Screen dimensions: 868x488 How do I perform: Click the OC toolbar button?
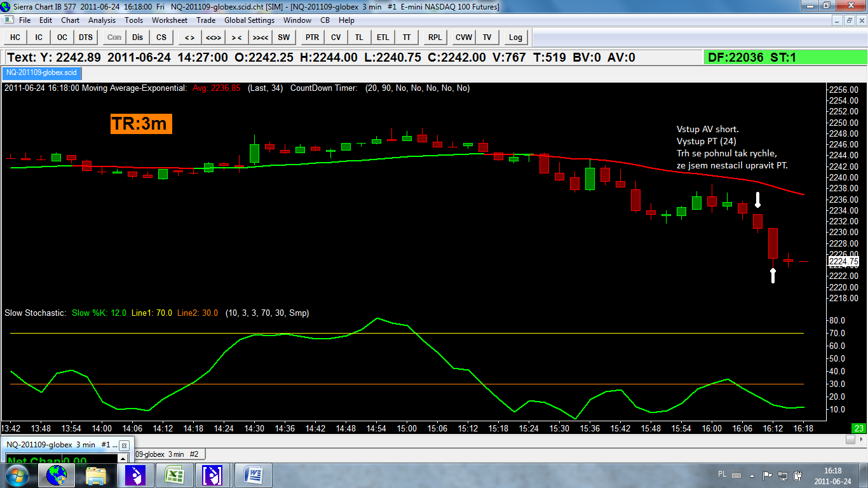point(62,37)
